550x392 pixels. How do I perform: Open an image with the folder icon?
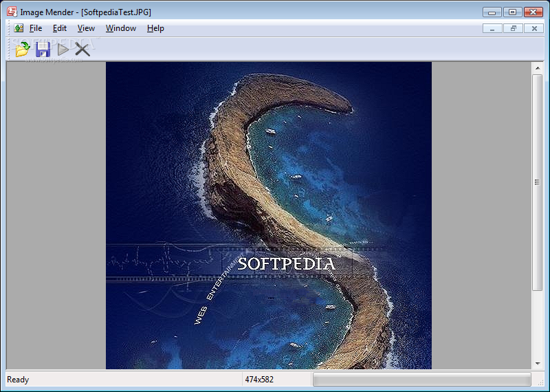(23, 49)
